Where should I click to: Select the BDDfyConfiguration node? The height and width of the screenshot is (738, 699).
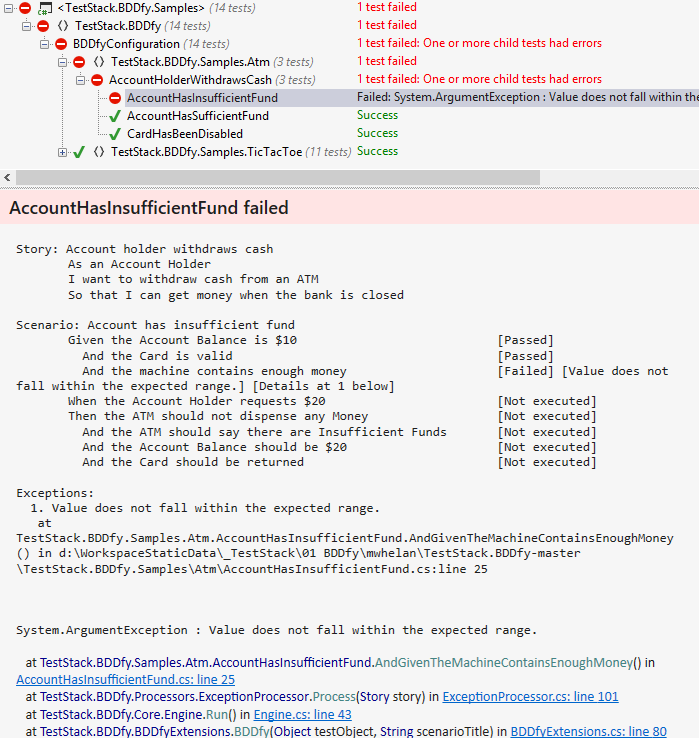click(126, 44)
